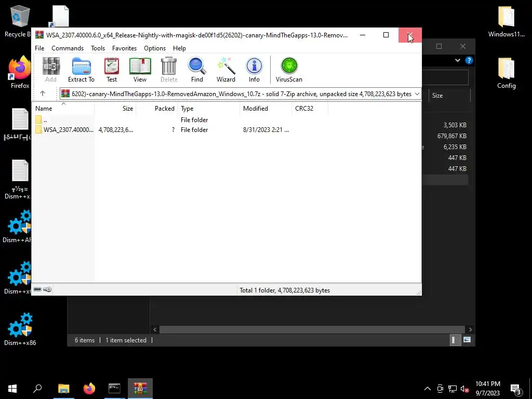Sort by Size column in WinRAR

pyautogui.click(x=115, y=109)
